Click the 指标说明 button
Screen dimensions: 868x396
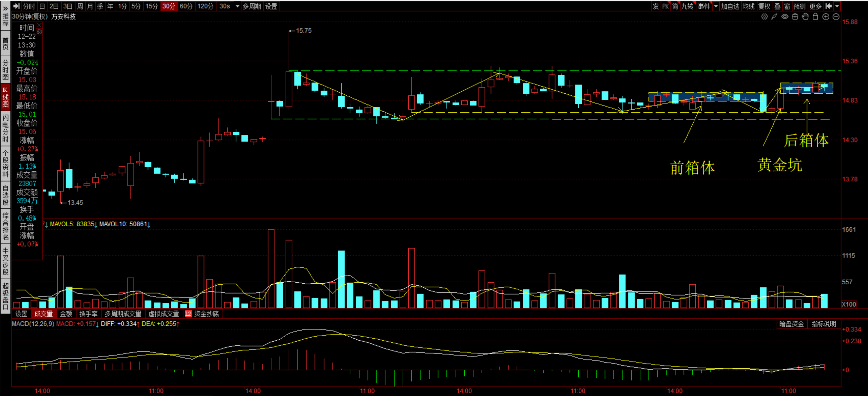(824, 324)
